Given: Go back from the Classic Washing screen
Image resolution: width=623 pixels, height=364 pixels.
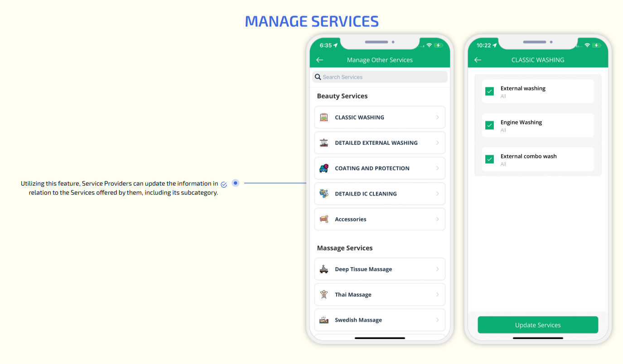Looking at the screenshot, I should point(478,60).
